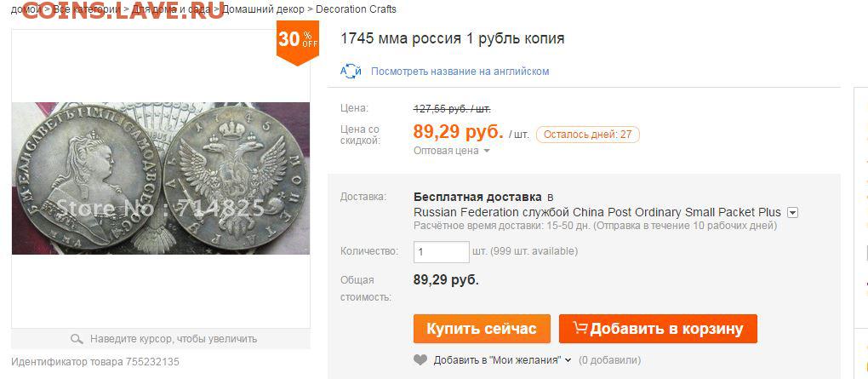Image resolution: width=868 pixels, height=379 pixels.
Task: Click the Купить сейчас button
Action: 482,329
